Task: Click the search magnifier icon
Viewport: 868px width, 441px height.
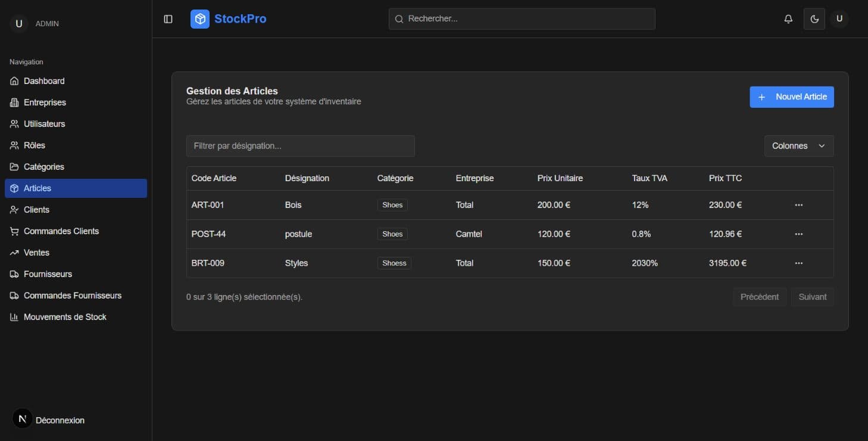Action: (x=399, y=19)
